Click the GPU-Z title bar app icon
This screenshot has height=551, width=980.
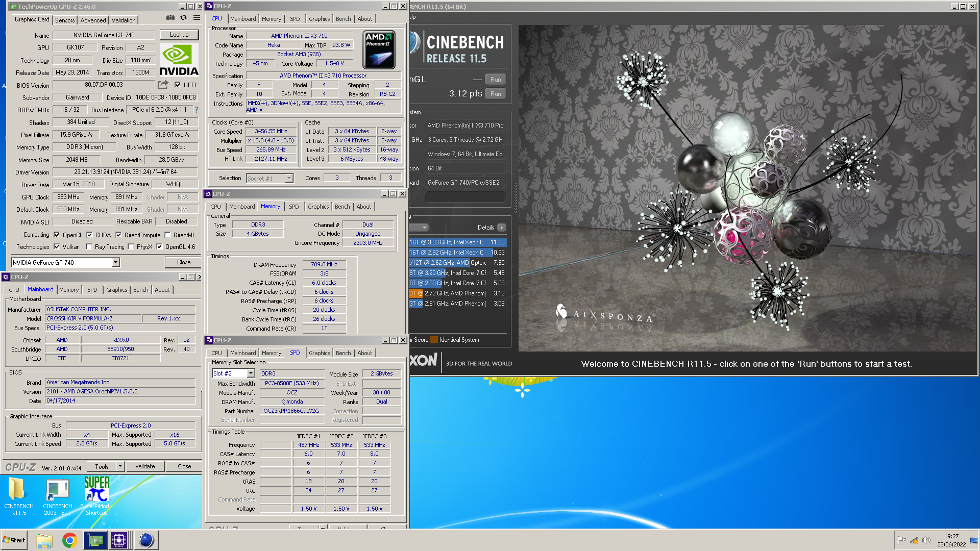click(x=14, y=7)
